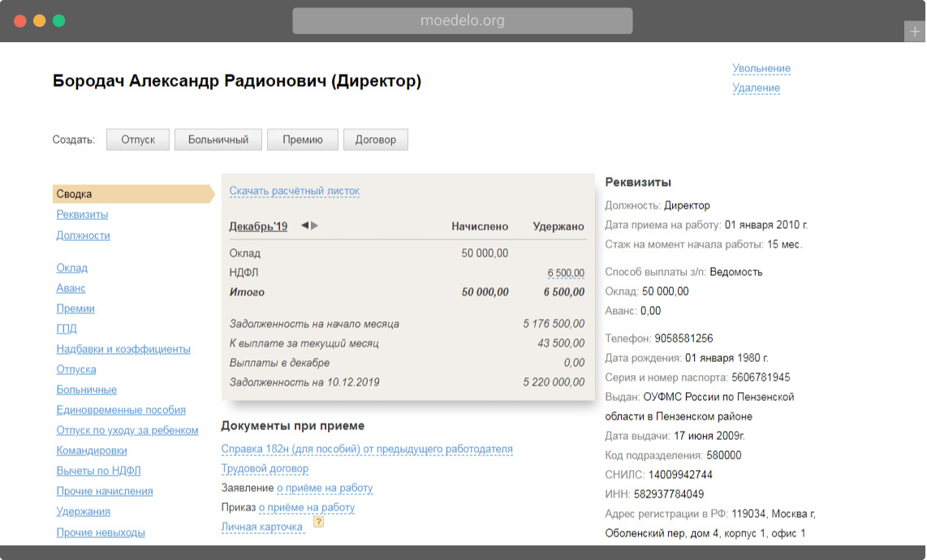This screenshot has height=560, width=927.
Task: Open the Трудовой договор document
Action: click(x=265, y=468)
